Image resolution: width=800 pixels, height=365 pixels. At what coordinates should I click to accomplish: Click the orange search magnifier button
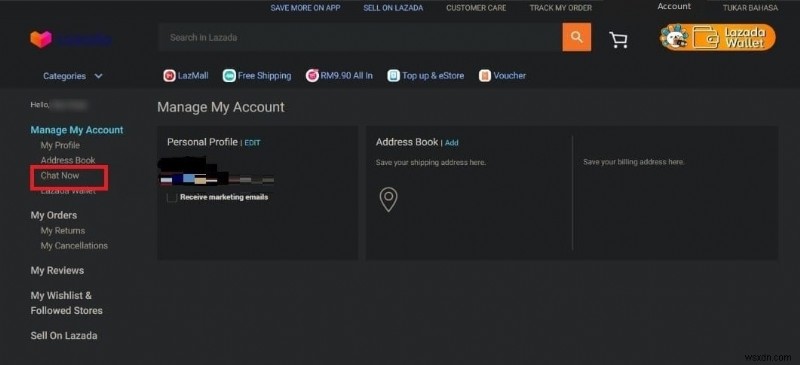coord(577,37)
